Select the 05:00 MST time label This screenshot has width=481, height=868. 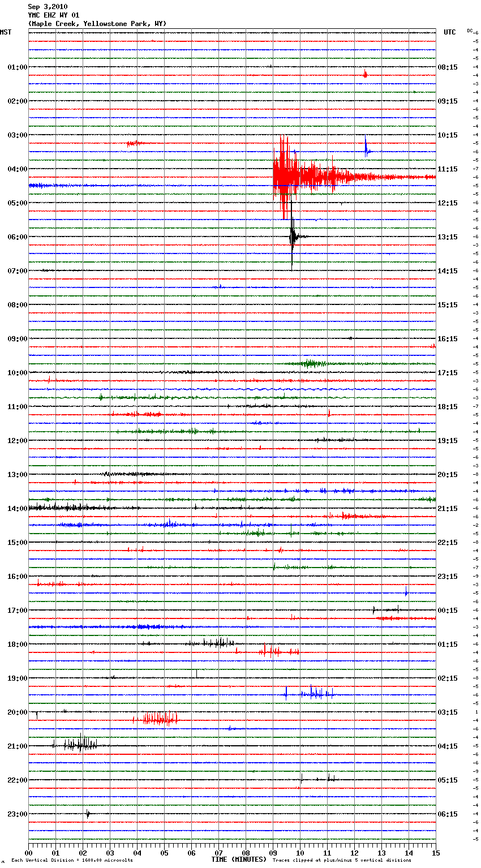[x=17, y=203]
